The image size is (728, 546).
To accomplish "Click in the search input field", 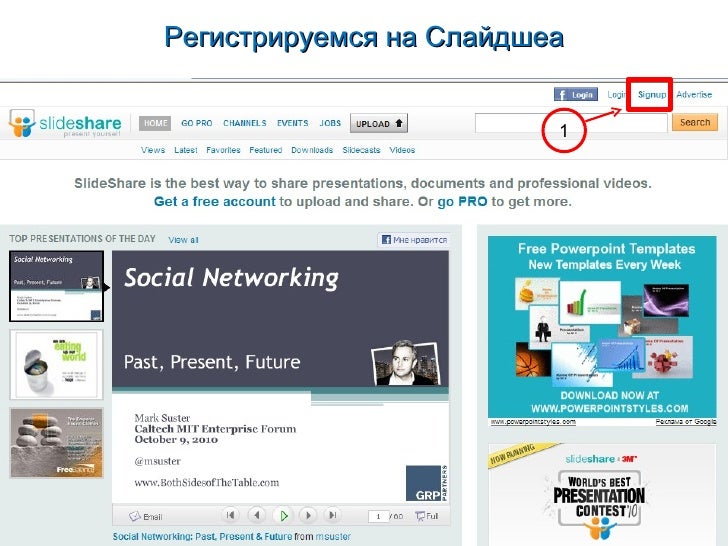I will tap(571, 123).
